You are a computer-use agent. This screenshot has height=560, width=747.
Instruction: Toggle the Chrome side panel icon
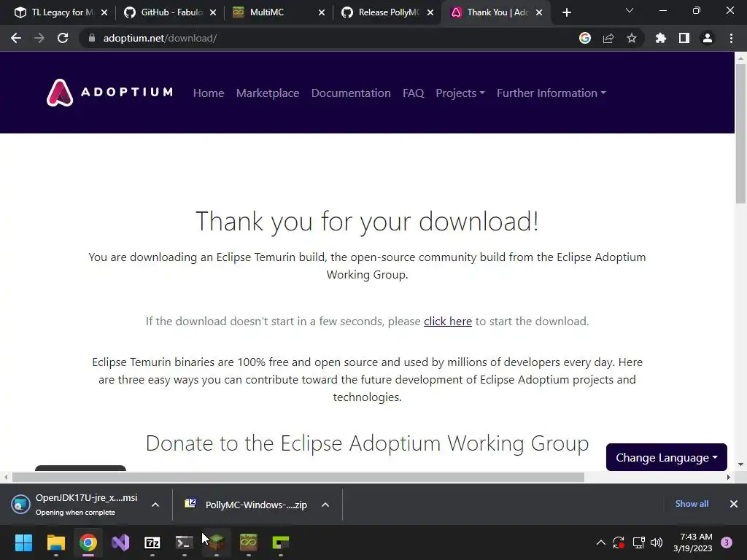pos(684,38)
